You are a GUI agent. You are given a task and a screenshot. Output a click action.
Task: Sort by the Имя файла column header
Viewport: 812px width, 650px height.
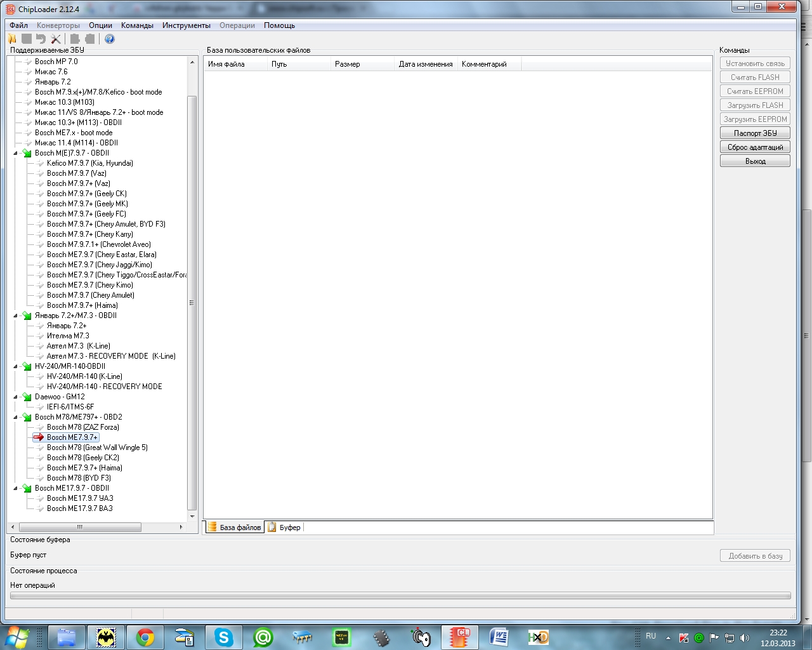pos(235,64)
